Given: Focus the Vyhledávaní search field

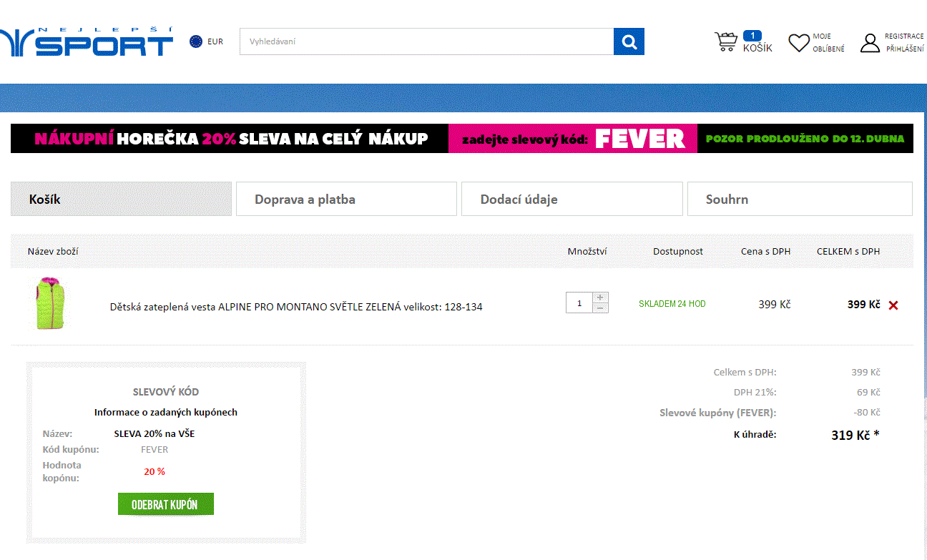Looking at the screenshot, I should click(x=426, y=41).
